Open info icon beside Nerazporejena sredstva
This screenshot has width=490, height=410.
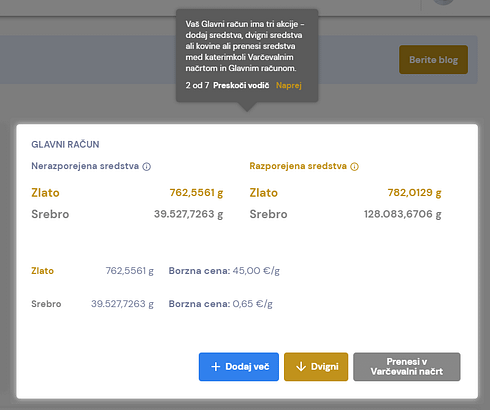click(x=147, y=166)
